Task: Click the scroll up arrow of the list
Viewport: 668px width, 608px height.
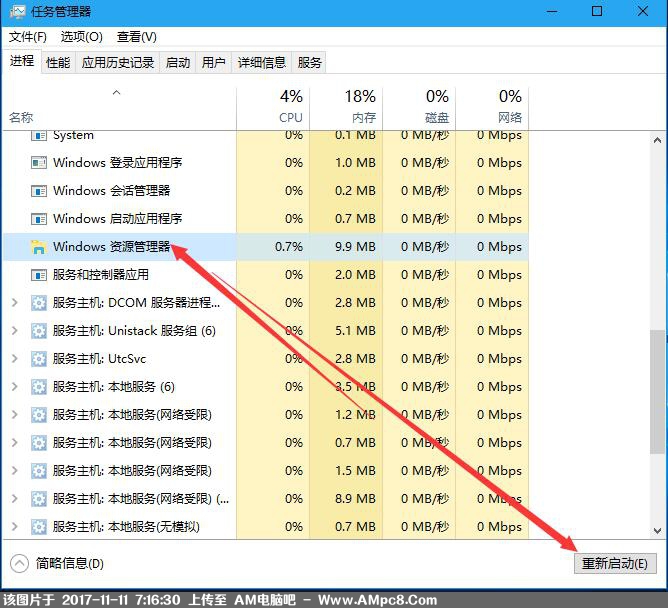Action: [x=657, y=140]
